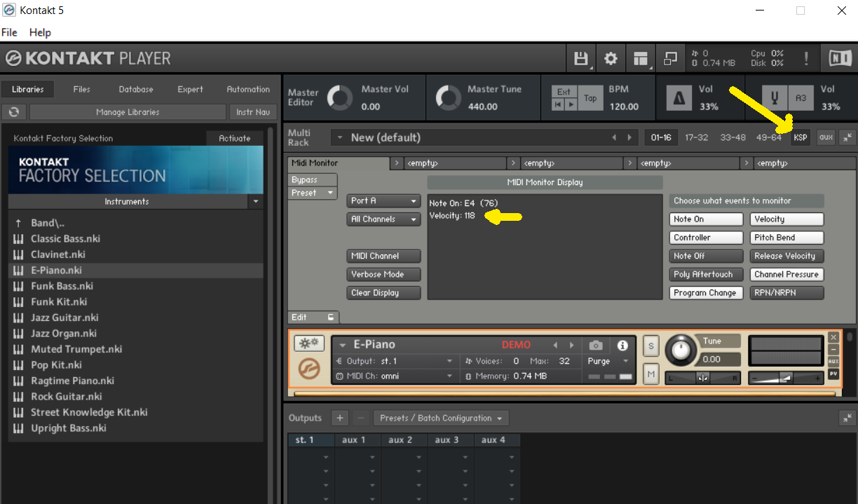This screenshot has height=504, width=858.
Task: Open the Port A dropdown
Action: tap(383, 201)
